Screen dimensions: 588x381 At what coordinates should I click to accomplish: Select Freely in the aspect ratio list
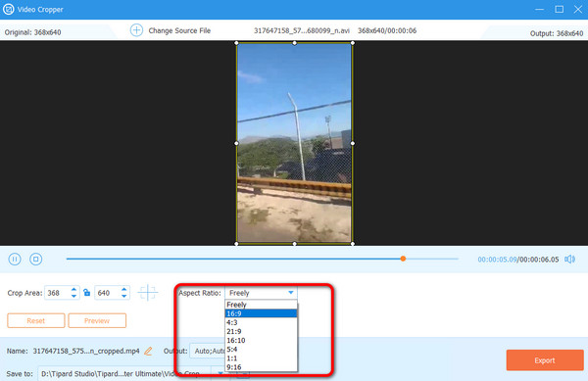tap(261, 305)
